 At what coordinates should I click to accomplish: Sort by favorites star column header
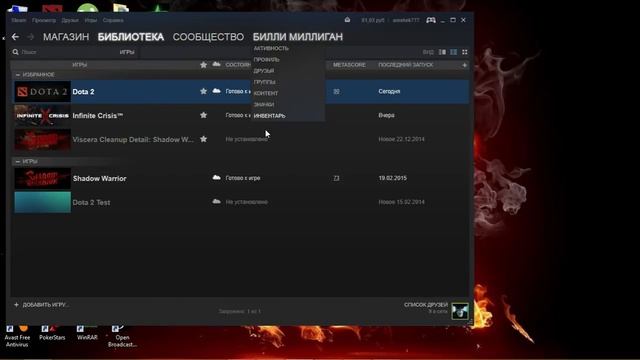203,64
